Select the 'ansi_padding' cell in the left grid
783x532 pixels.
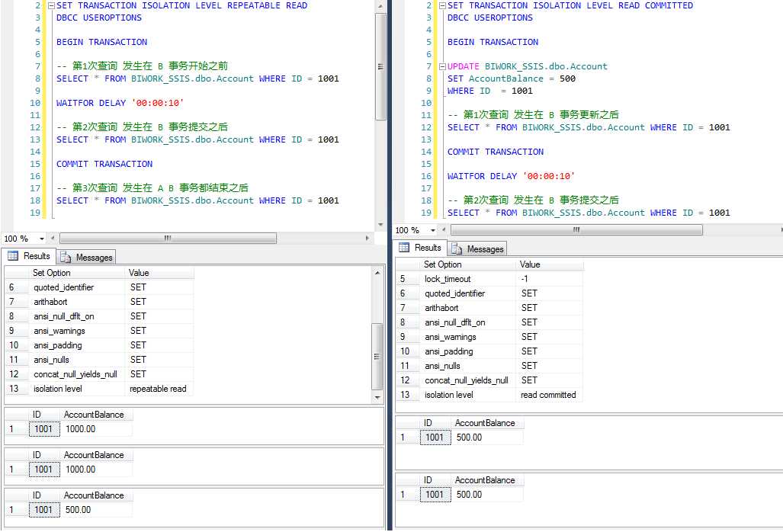click(x=76, y=345)
